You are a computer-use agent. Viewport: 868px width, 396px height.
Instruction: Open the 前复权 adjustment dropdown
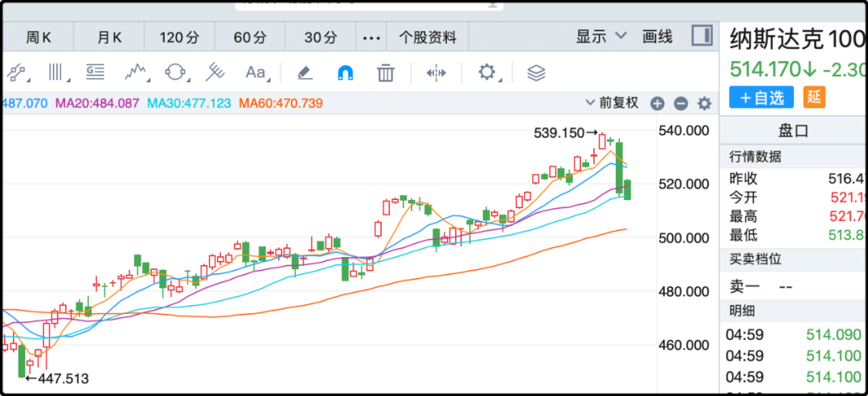pos(612,102)
